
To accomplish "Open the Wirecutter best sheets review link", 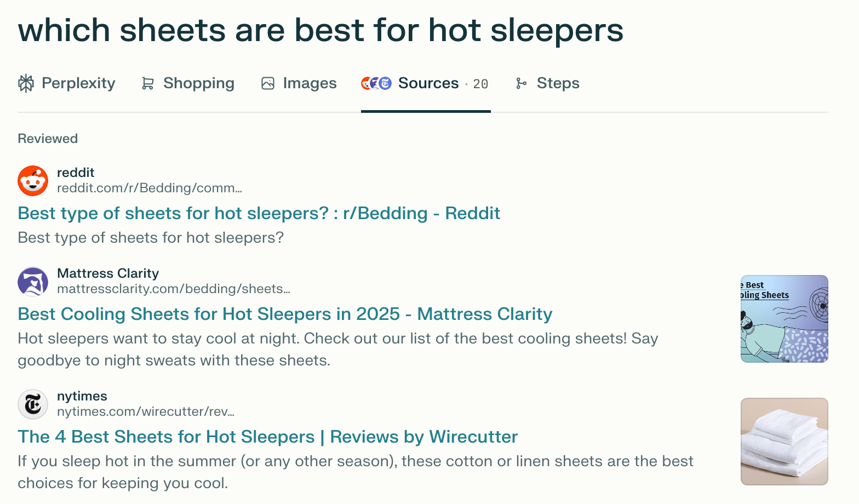I will coord(267,437).
